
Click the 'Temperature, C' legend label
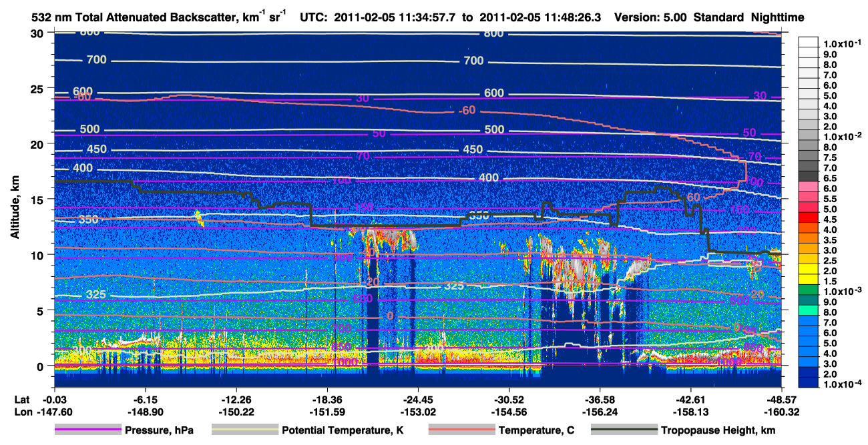(x=536, y=431)
